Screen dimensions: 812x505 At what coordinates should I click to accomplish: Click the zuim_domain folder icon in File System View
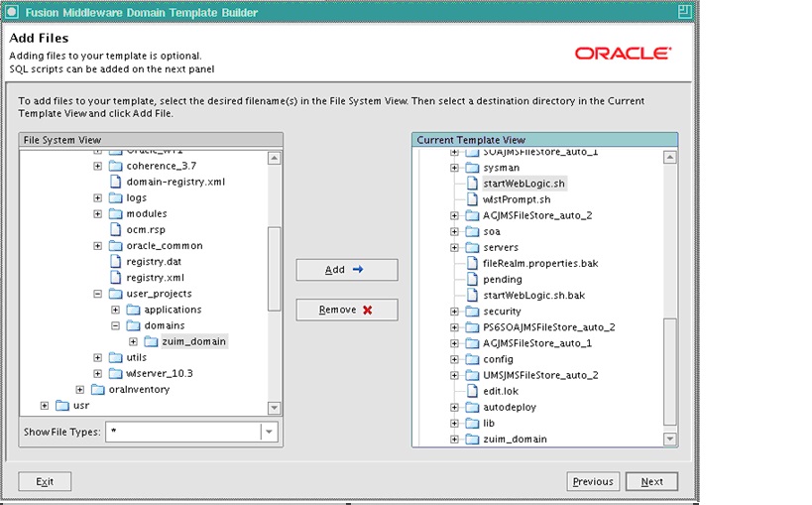tap(151, 341)
